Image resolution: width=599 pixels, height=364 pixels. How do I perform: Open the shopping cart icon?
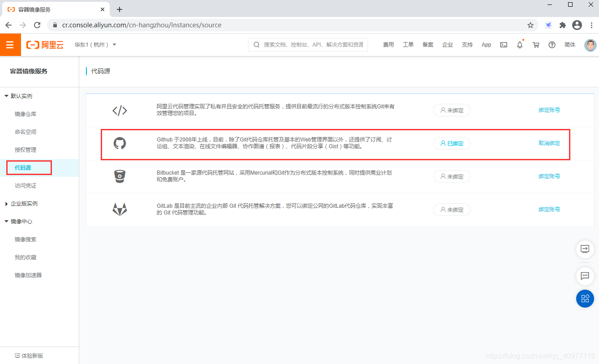tap(536, 45)
